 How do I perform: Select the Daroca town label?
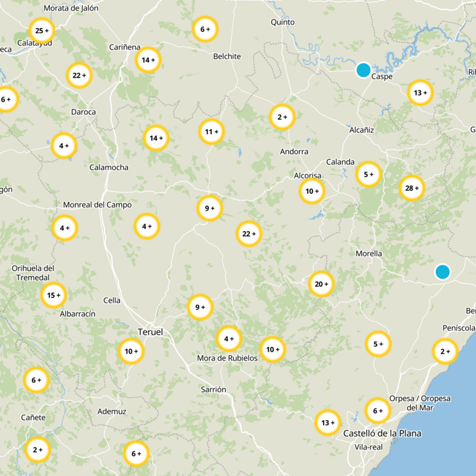pyautogui.click(x=83, y=112)
